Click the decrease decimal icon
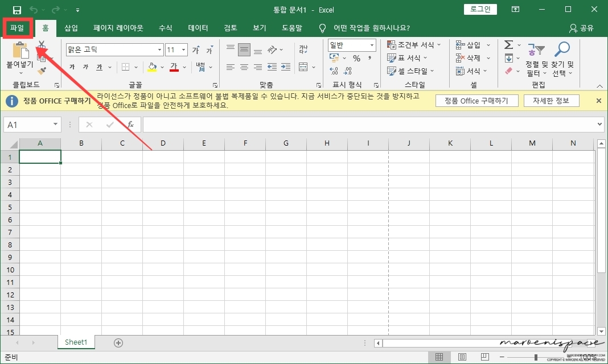Screen dimensions: 608x364 tap(348, 71)
